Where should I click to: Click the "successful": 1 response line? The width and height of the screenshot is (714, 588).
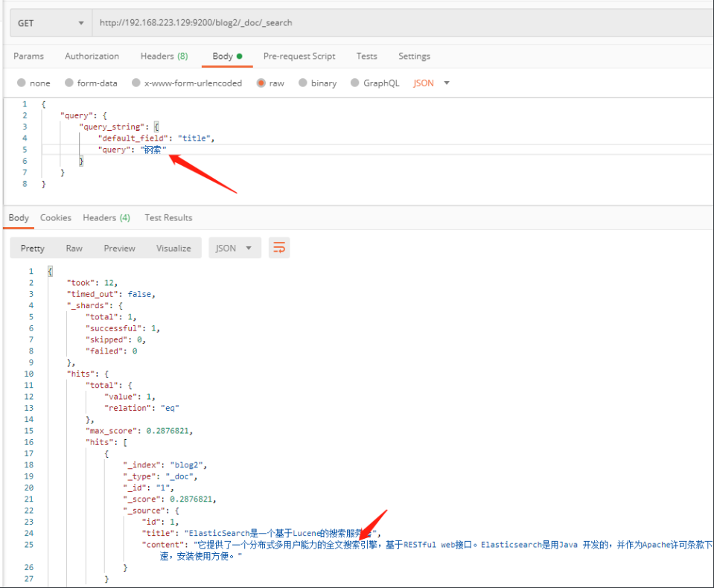pos(123,328)
